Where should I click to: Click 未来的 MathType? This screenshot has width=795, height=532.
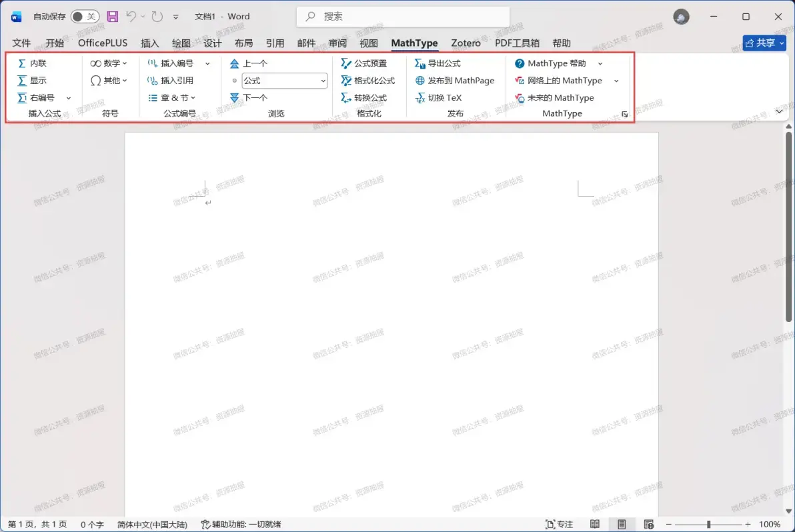(x=555, y=98)
